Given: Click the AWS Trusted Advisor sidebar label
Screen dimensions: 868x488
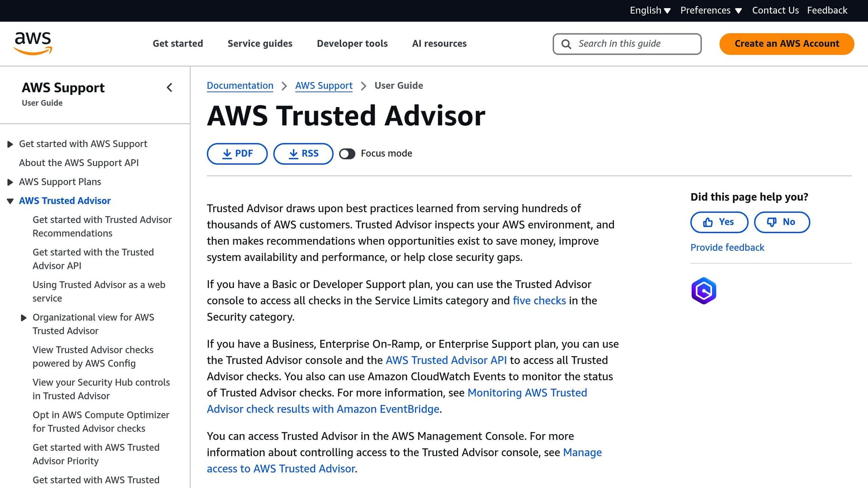Looking at the screenshot, I should (x=65, y=201).
